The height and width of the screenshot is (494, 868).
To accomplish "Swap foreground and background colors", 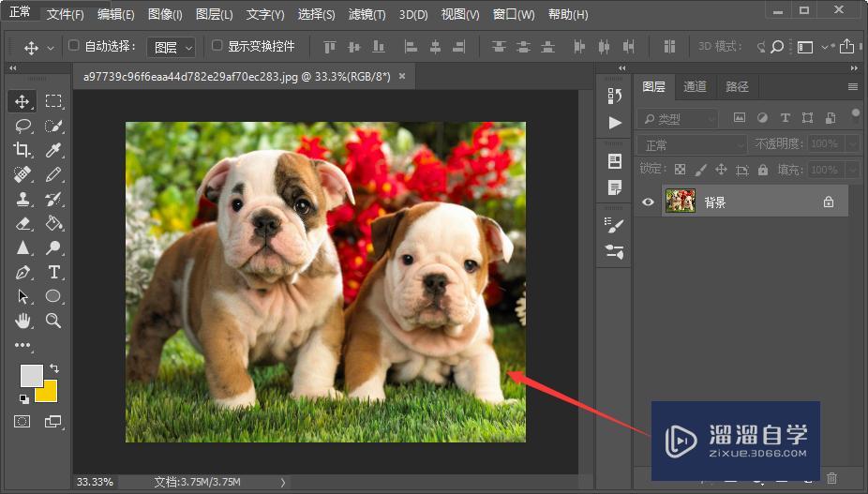I will [x=54, y=367].
